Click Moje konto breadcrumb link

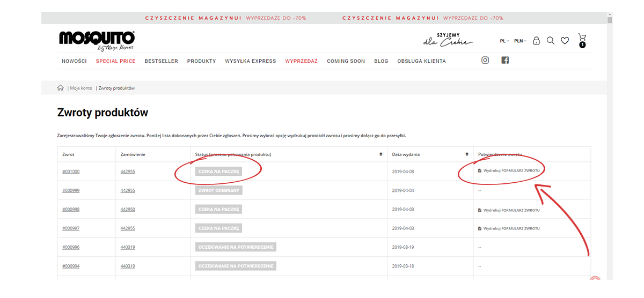point(81,88)
